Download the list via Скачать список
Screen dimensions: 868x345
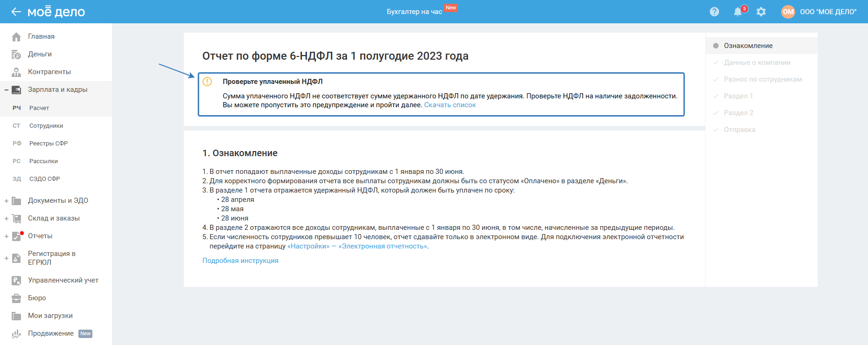(x=450, y=105)
